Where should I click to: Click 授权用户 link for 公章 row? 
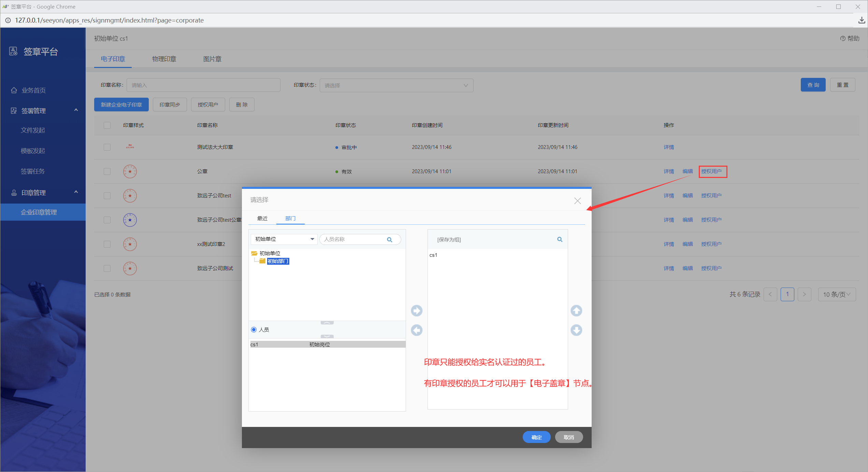(711, 171)
